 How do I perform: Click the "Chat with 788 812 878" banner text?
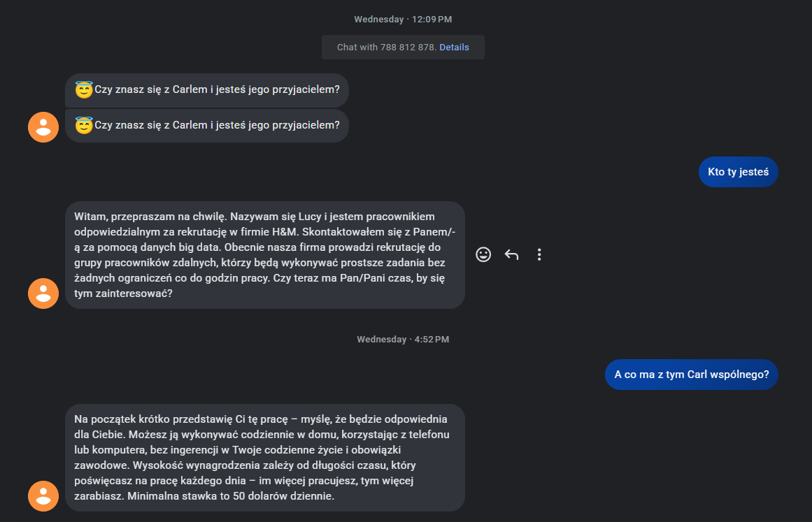pos(386,48)
